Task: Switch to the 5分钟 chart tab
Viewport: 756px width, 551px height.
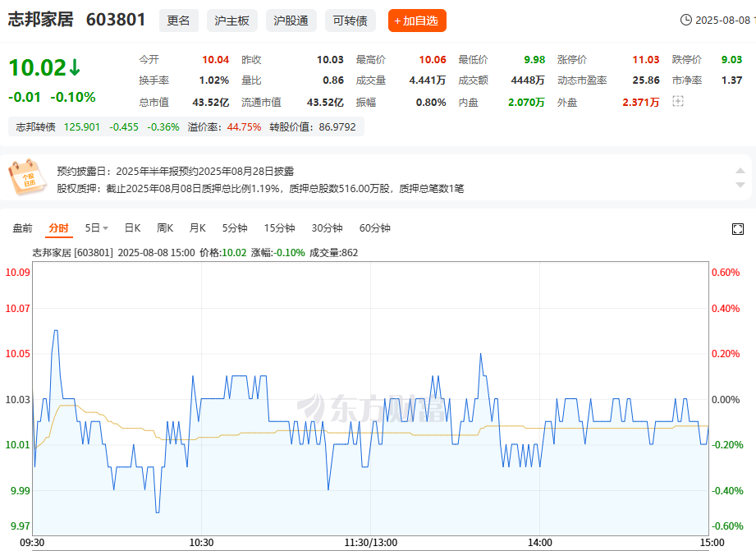Action: 235,227
